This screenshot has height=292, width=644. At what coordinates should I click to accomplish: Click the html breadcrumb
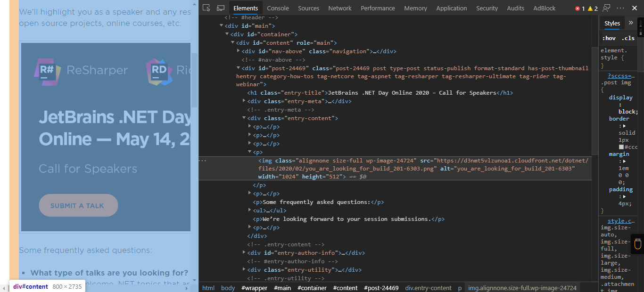208,288
